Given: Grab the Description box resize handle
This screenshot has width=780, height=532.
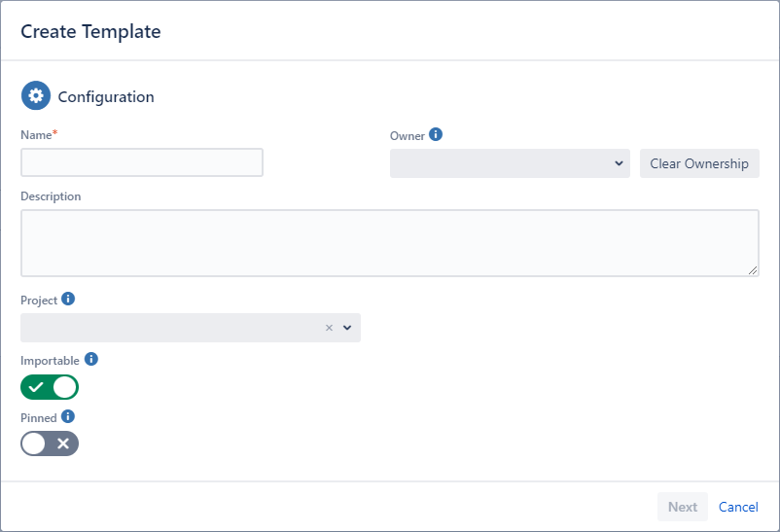Looking at the screenshot, I should pos(753,270).
